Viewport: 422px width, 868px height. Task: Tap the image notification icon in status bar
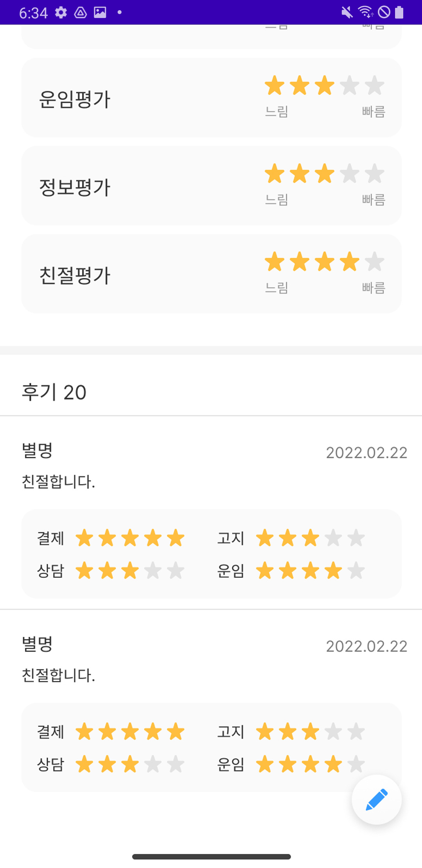(100, 13)
